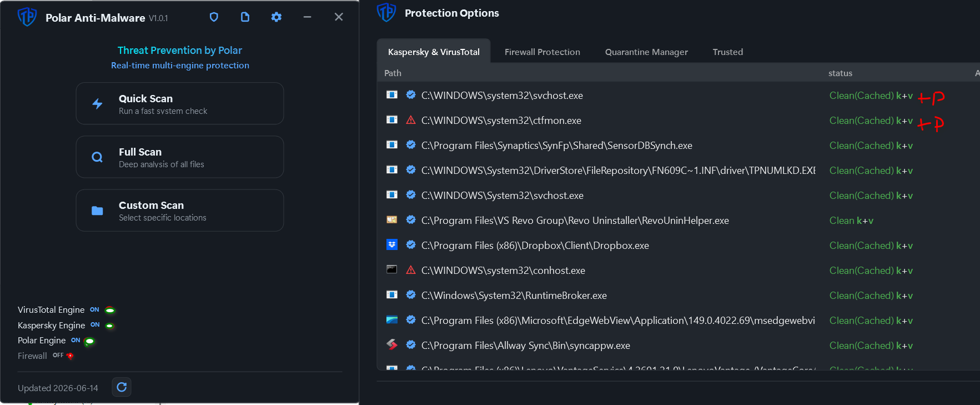This screenshot has width=980, height=405.
Task: Click the Updated 2026-06-14 text
Action: pyautogui.click(x=58, y=388)
